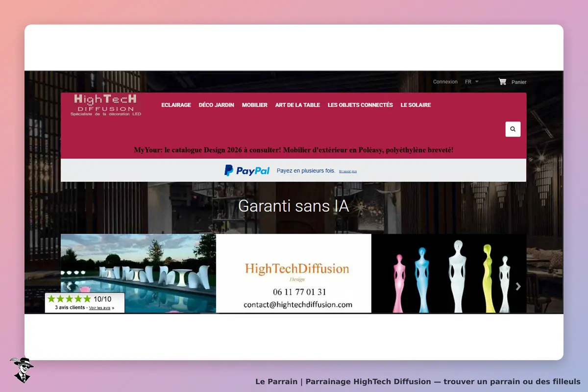Viewport: 588px width, 392px height.
Task: Click the magnifier search button
Action: click(x=513, y=129)
